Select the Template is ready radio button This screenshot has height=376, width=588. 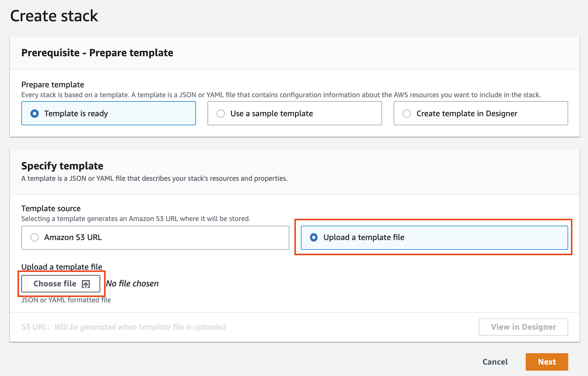pyautogui.click(x=35, y=114)
